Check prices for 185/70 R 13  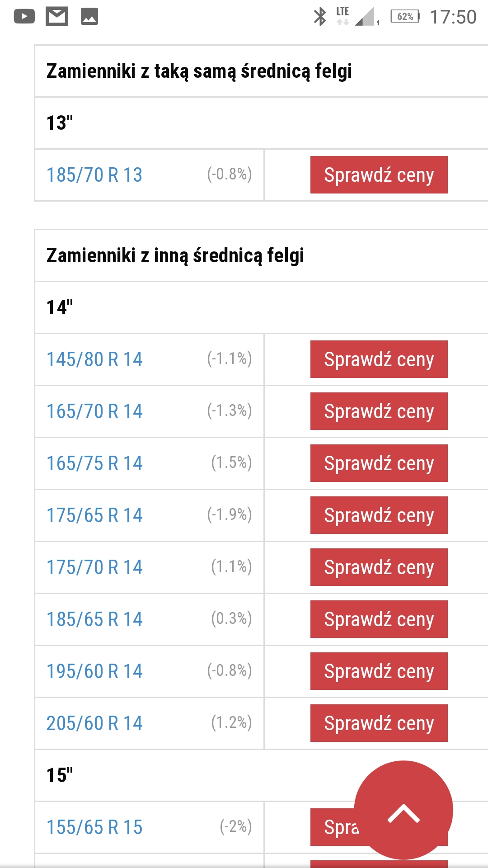point(379,175)
